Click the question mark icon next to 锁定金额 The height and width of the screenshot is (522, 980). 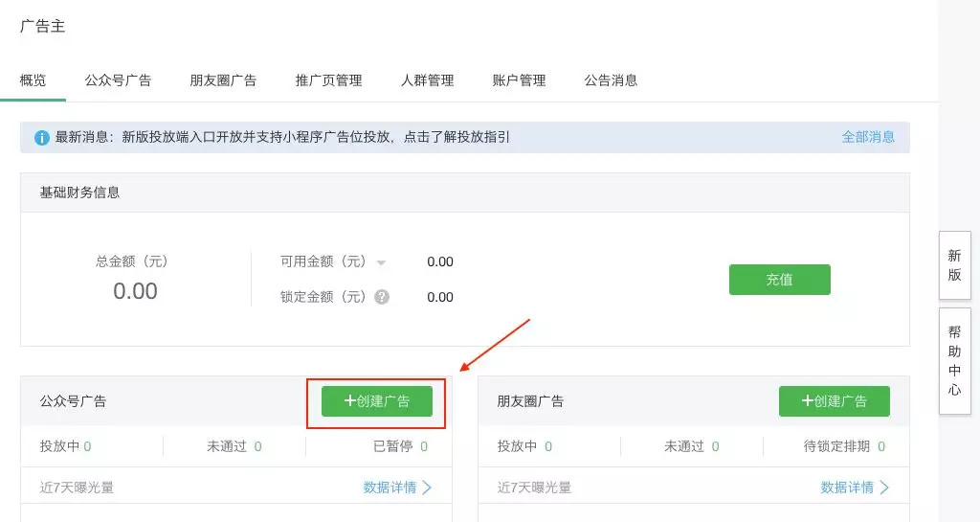tap(382, 297)
